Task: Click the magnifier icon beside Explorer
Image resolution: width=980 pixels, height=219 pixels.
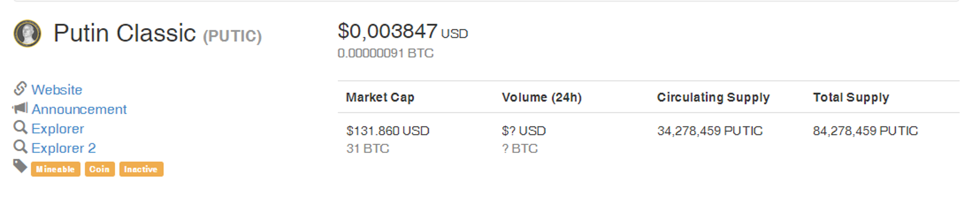Action: pyautogui.click(x=20, y=127)
